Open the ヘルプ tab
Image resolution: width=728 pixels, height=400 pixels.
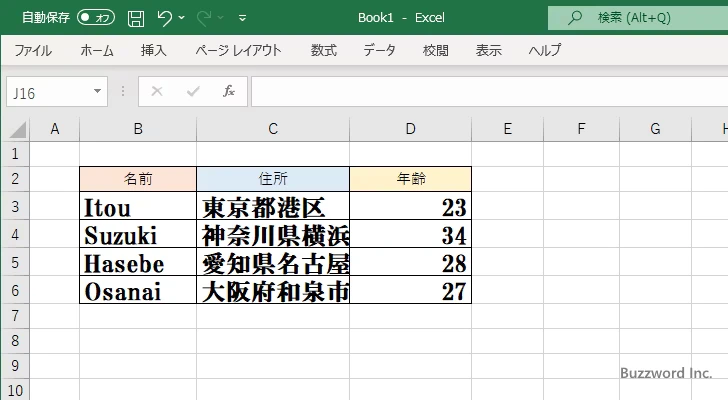[545, 50]
